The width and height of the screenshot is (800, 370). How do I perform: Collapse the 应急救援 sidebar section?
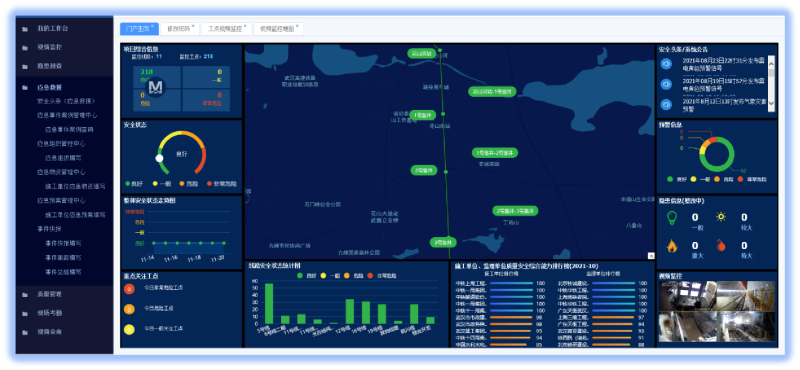pyautogui.click(x=49, y=88)
